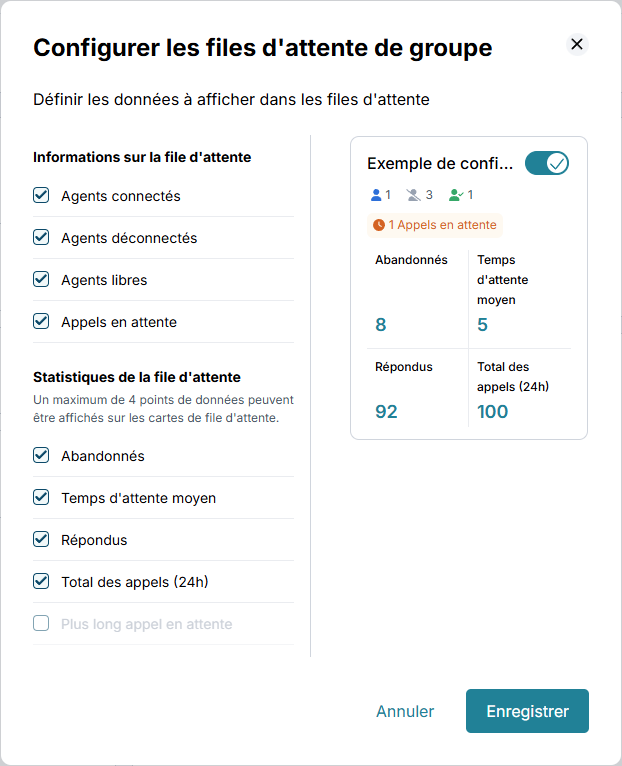
Task: Click the Enregistrer button
Action: pyautogui.click(x=527, y=711)
